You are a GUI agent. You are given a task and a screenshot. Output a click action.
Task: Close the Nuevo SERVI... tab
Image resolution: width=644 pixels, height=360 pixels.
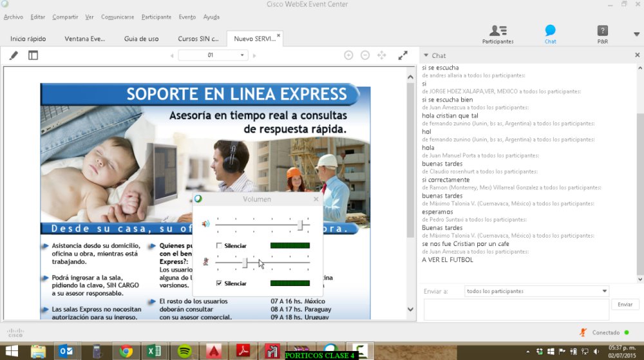point(278,35)
